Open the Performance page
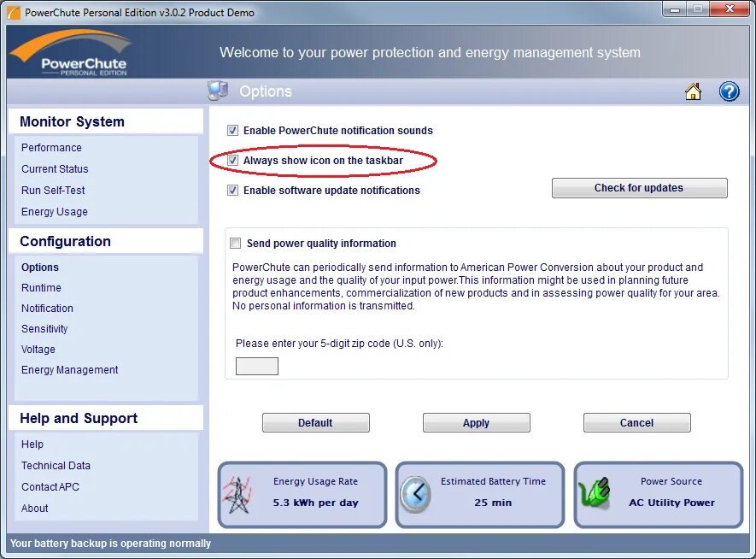This screenshot has height=559, width=756. click(x=51, y=148)
